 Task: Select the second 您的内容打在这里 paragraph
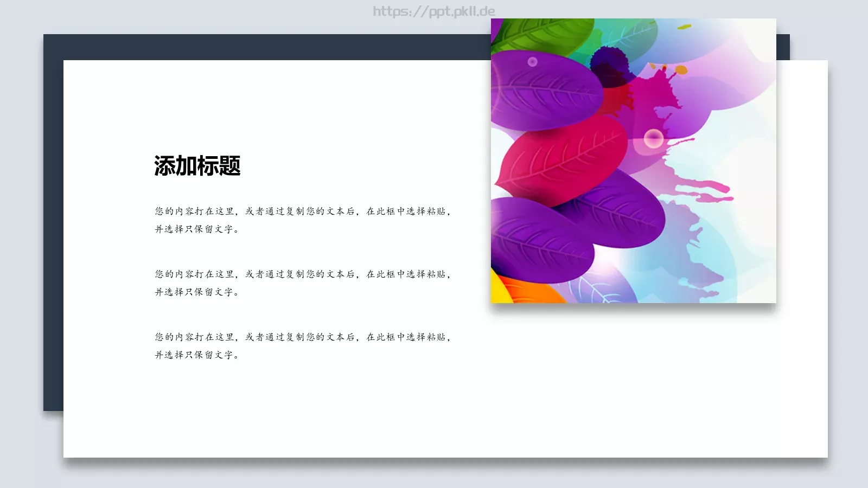[x=303, y=283]
